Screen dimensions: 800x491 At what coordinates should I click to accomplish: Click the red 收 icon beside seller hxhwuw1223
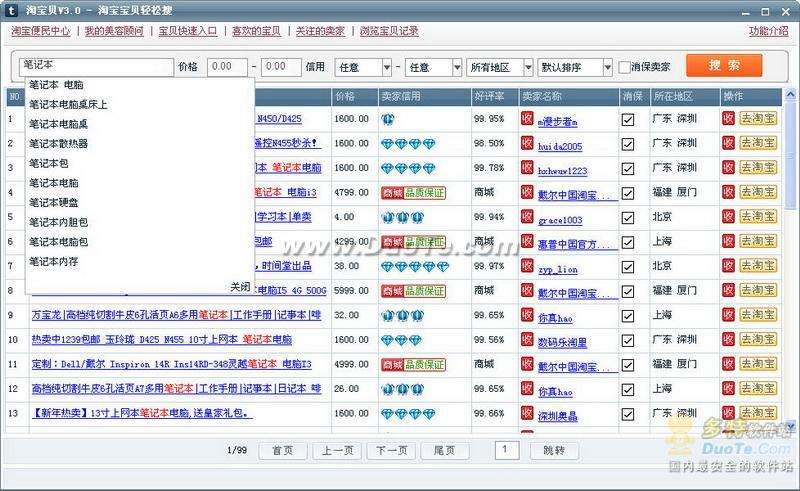click(527, 168)
